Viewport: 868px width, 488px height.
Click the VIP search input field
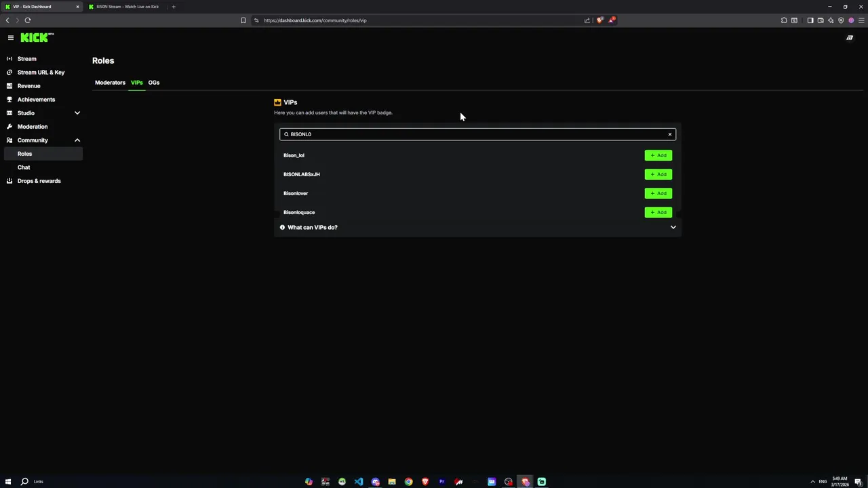click(x=477, y=134)
